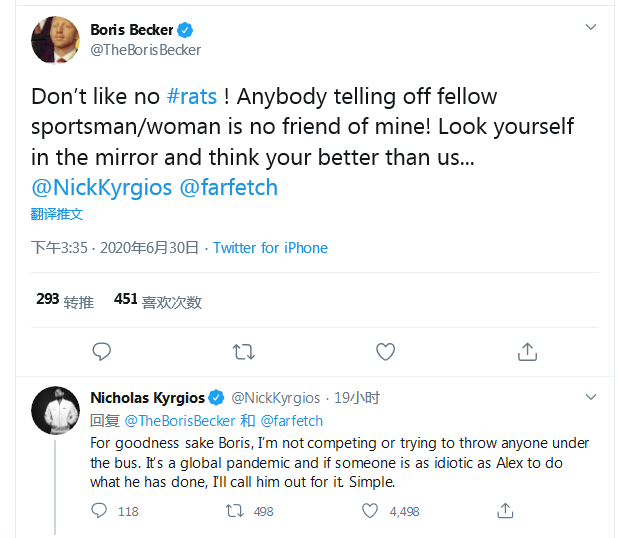Viewport: 618px width, 538px height.
Task: View the 293 retweets list
Action: point(64,299)
